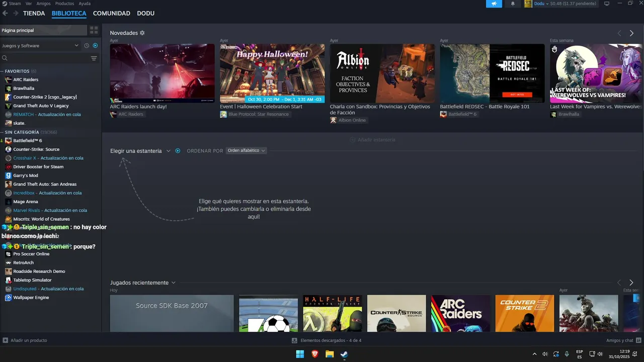Switch to the COMUNIDAD tab
The height and width of the screenshot is (362, 644).
tap(112, 14)
